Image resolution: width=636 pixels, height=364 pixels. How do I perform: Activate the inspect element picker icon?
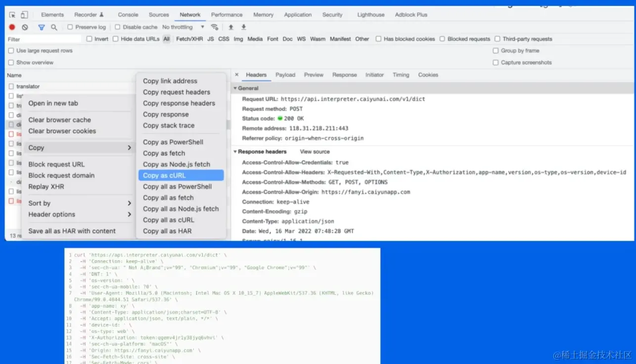pos(12,15)
